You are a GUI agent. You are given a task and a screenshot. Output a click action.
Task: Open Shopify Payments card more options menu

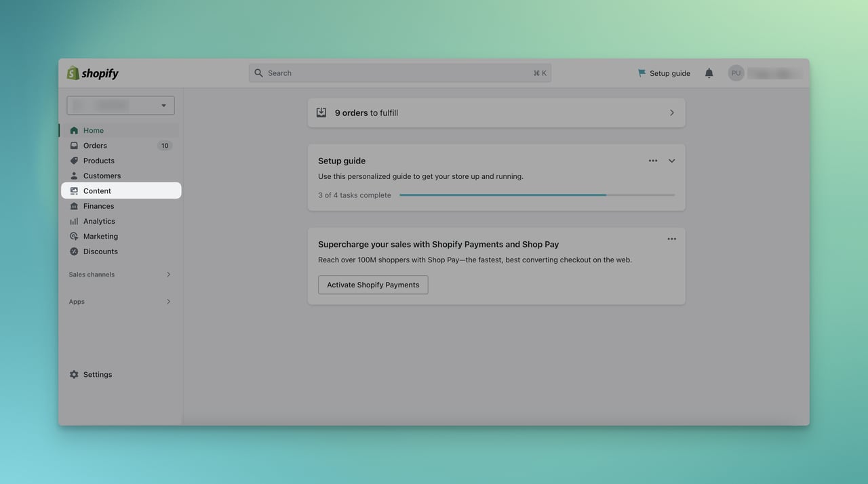[x=671, y=239]
